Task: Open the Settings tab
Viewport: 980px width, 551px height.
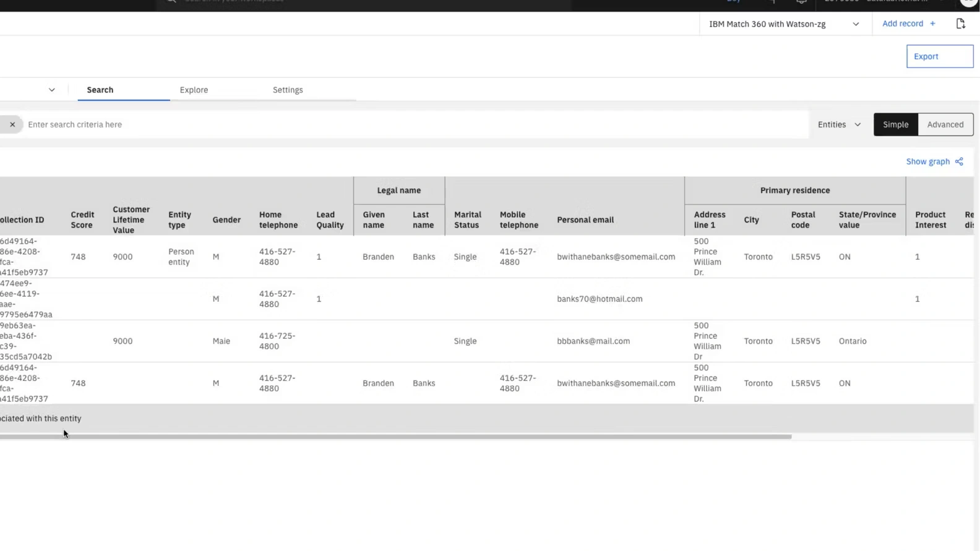Action: pyautogui.click(x=288, y=90)
